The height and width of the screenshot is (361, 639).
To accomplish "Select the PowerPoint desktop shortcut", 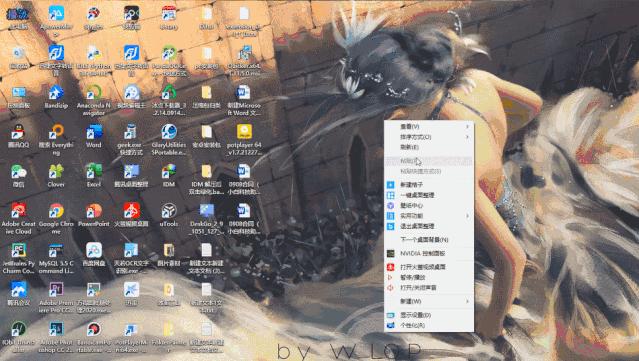I will (94, 215).
